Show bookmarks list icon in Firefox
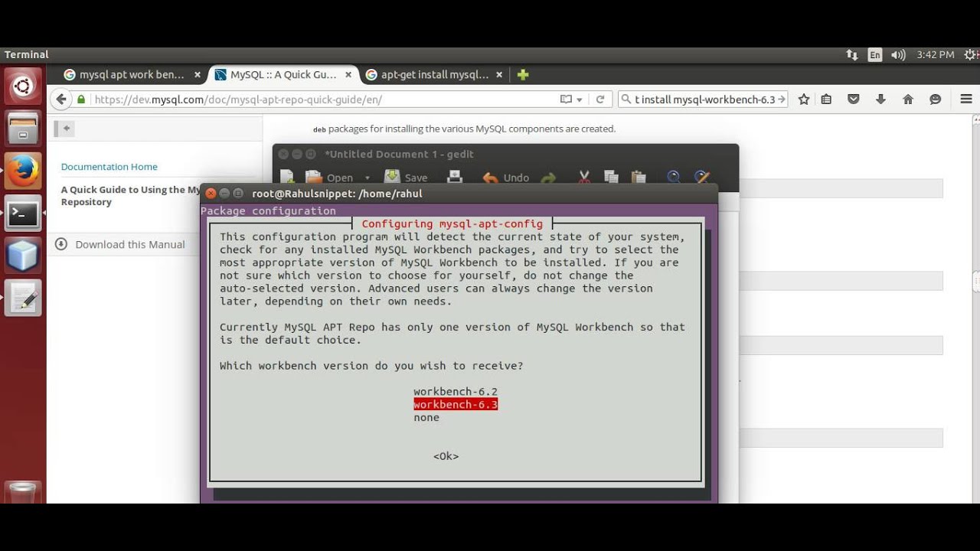 tap(826, 99)
